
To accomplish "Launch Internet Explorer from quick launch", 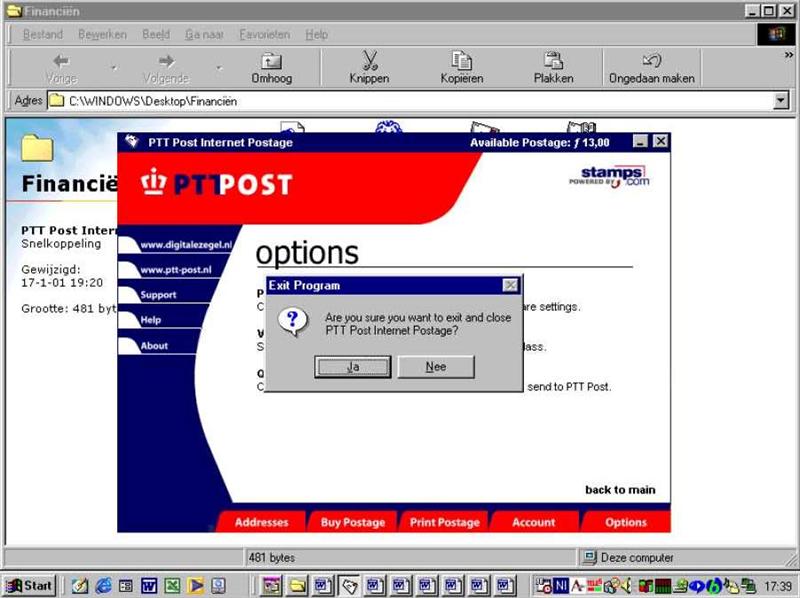I will coord(103,586).
